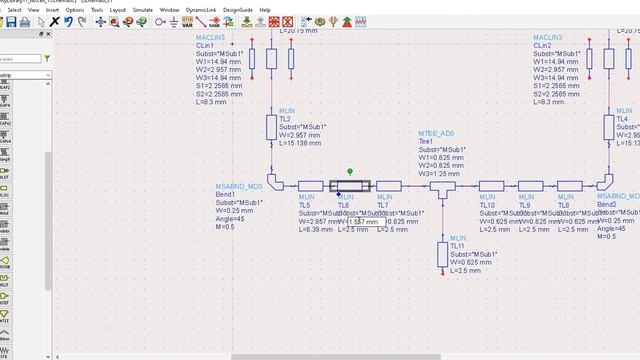Click CLin1 parameter text L=8.3 mm
The height and width of the screenshot is (360, 640).
211,102
